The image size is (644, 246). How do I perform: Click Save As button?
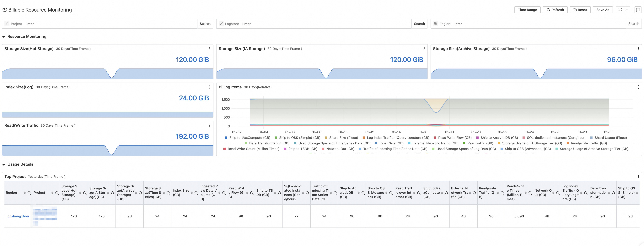[603, 10]
